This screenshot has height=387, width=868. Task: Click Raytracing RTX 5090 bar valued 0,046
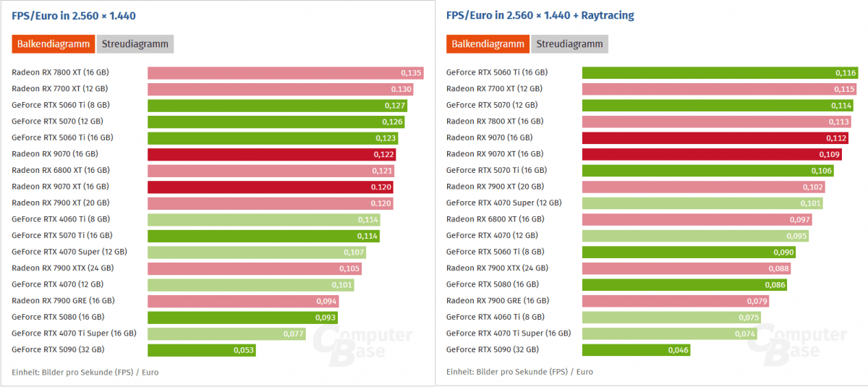point(637,350)
